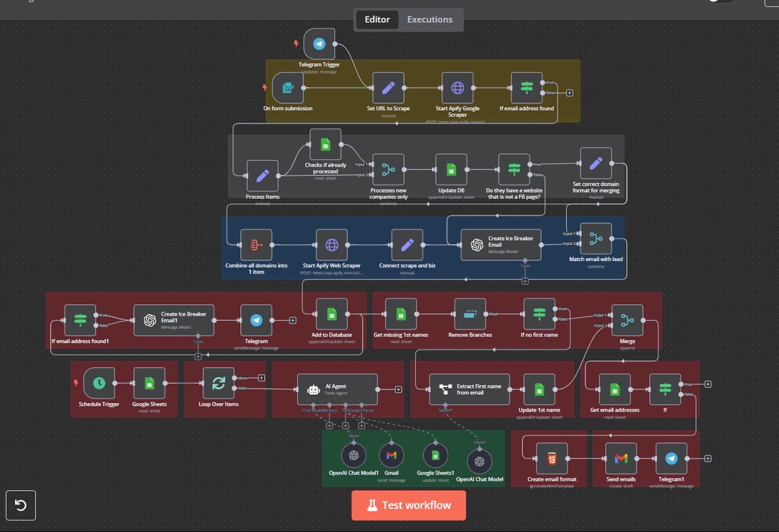Select the If email address found node
The height and width of the screenshot is (532, 779).
527,88
